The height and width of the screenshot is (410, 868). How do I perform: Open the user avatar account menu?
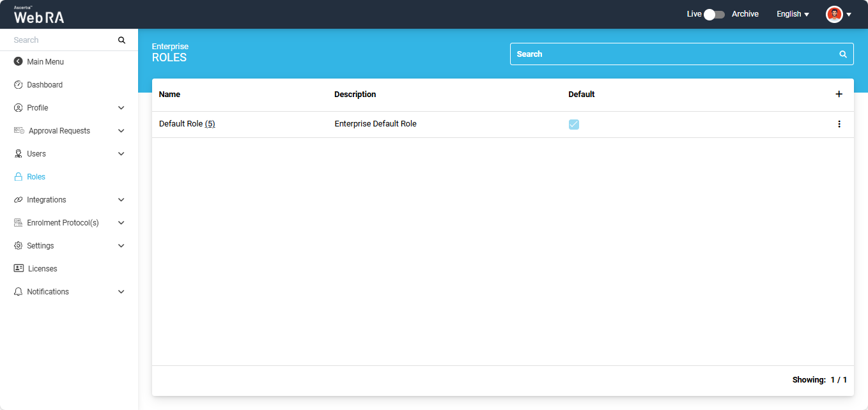pyautogui.click(x=838, y=14)
